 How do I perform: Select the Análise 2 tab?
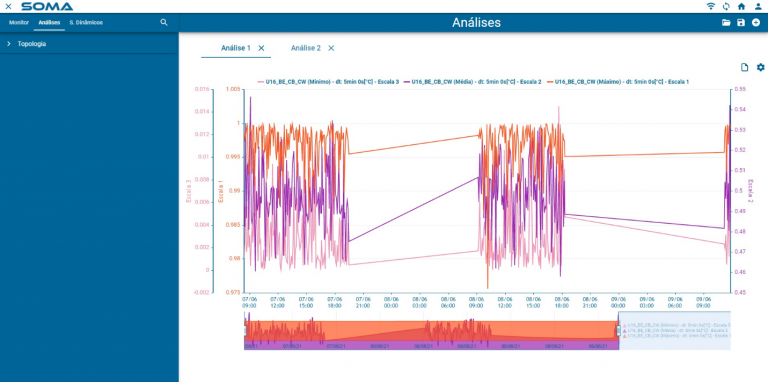point(306,48)
